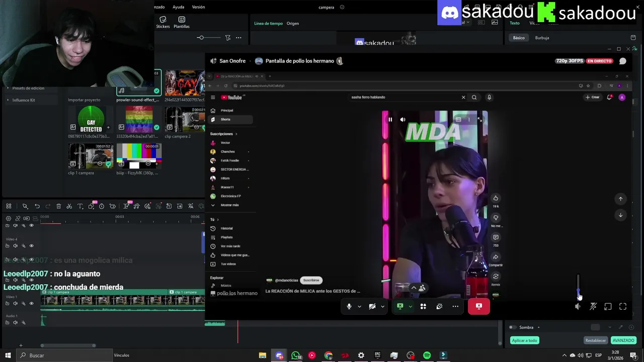The image size is (644, 362).
Task: Pick the Sombra shadow color swatch
Action: pos(596,327)
